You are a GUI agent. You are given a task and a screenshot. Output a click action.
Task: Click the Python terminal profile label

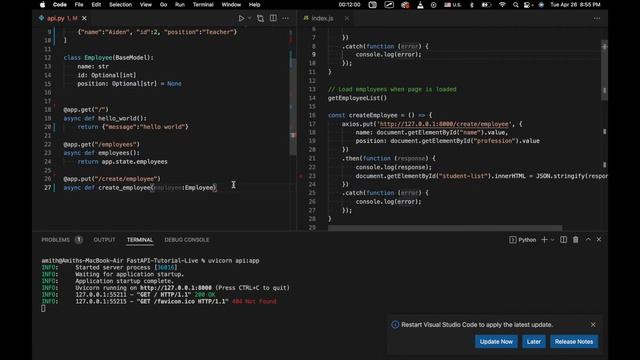point(522,240)
